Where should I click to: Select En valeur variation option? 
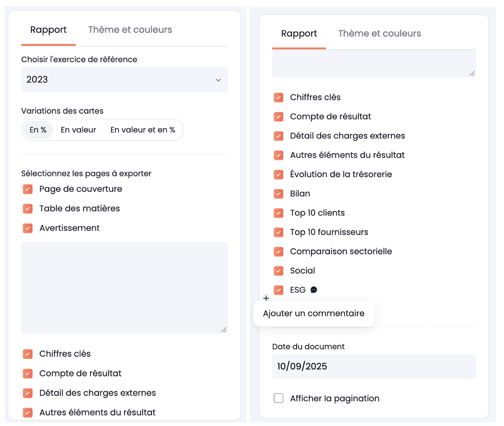tap(78, 130)
